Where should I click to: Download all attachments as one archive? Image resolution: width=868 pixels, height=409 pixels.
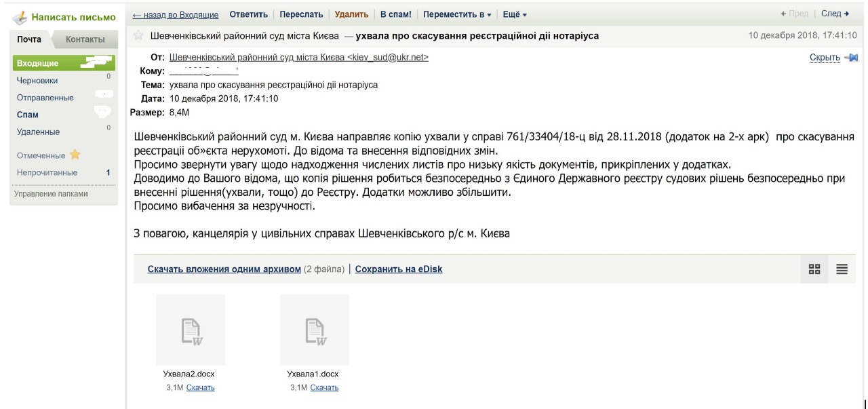click(224, 269)
